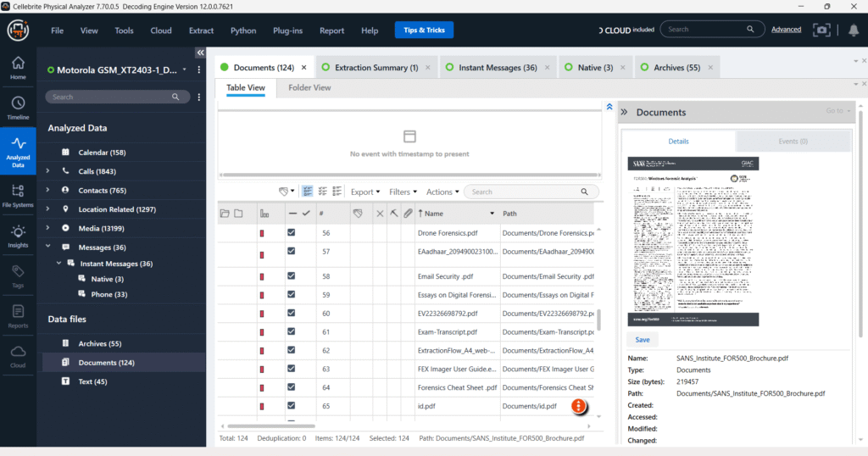Open the File menu

point(58,31)
